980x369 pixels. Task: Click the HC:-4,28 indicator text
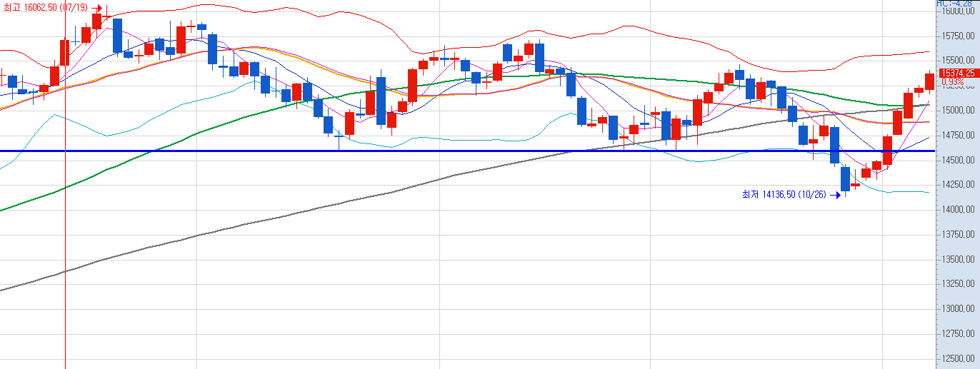tap(953, 3)
